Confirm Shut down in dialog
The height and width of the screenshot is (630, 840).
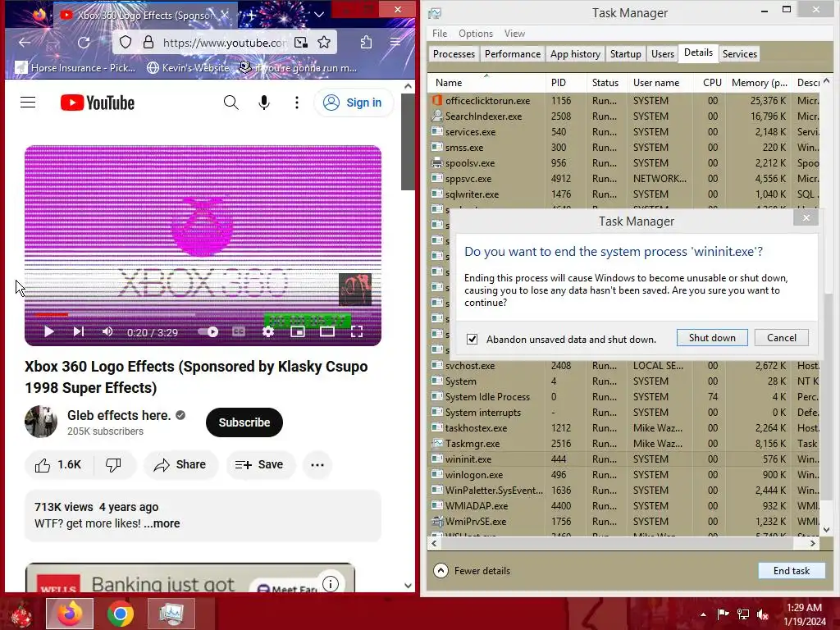[712, 337]
